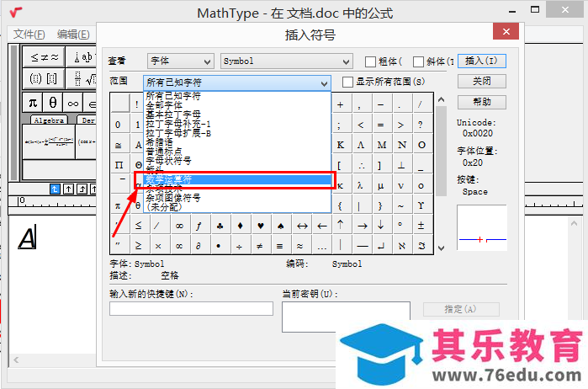Choose (未分配) from the range list

click(x=237, y=207)
